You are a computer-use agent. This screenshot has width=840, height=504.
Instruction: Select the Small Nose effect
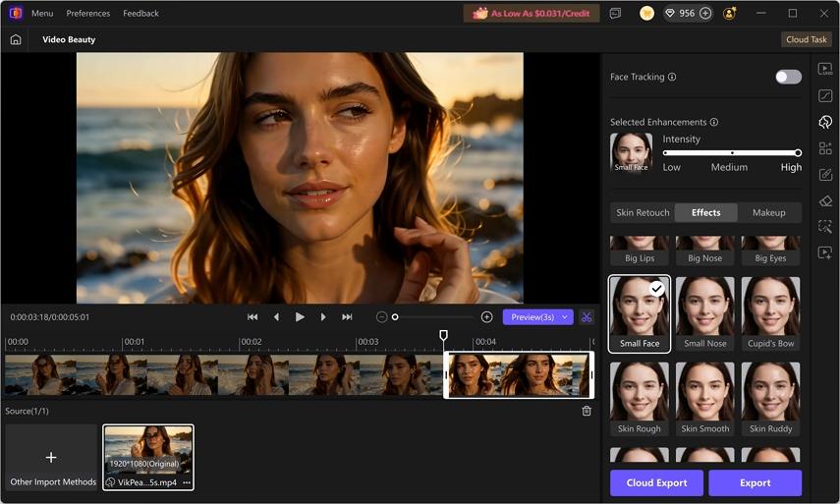click(705, 313)
